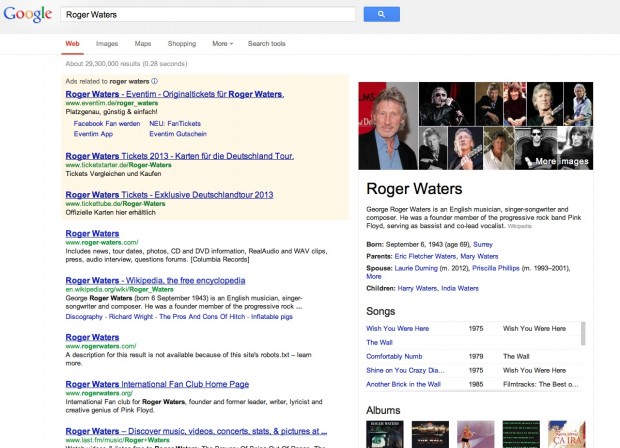Screen dimensions: 620x448
Task: Switch to the Images tab
Action: 107,43
